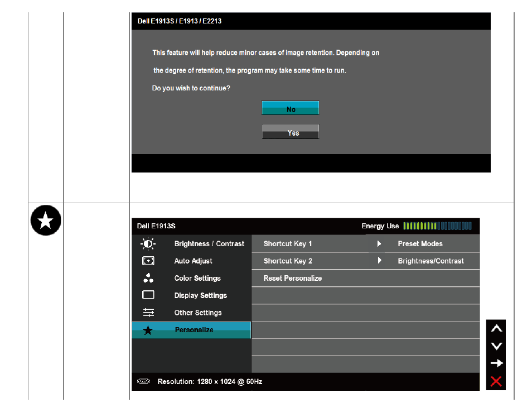
Task: Click the 'Do you wish to continue?' text
Action: click(191, 88)
